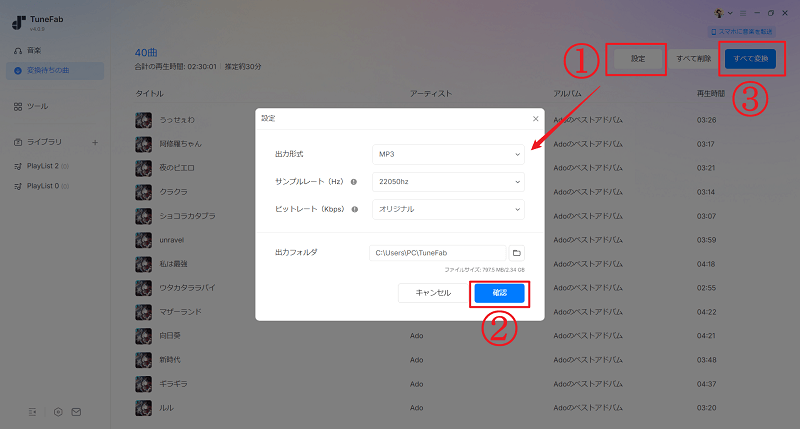Open the ビットレート オリジナル dropdown

coord(448,209)
